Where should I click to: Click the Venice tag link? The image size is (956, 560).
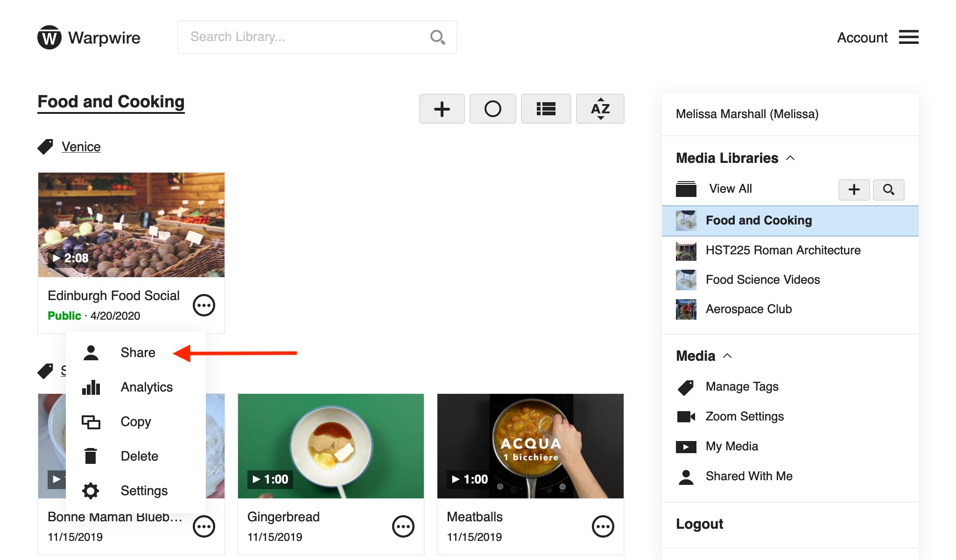coord(79,147)
